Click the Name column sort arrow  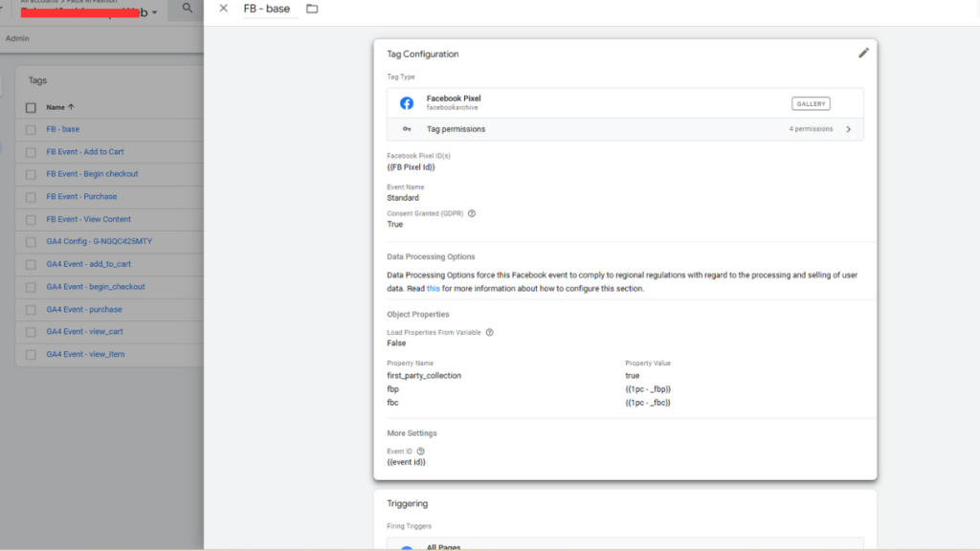tap(71, 107)
